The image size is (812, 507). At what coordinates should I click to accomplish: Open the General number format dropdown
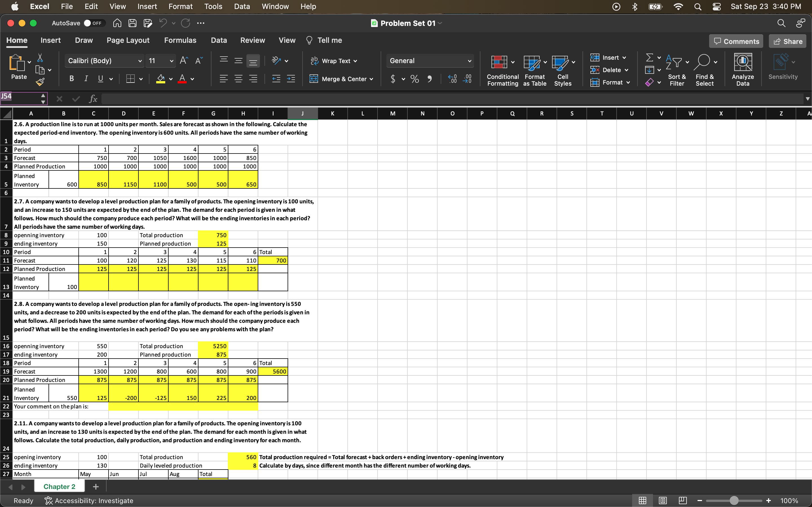click(469, 61)
